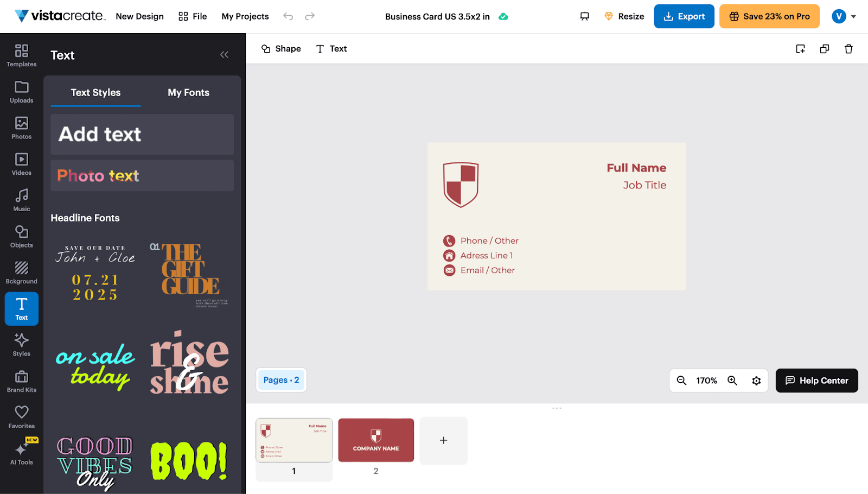Open the Templates panel
Screen dimensions: 868x494
(21, 55)
